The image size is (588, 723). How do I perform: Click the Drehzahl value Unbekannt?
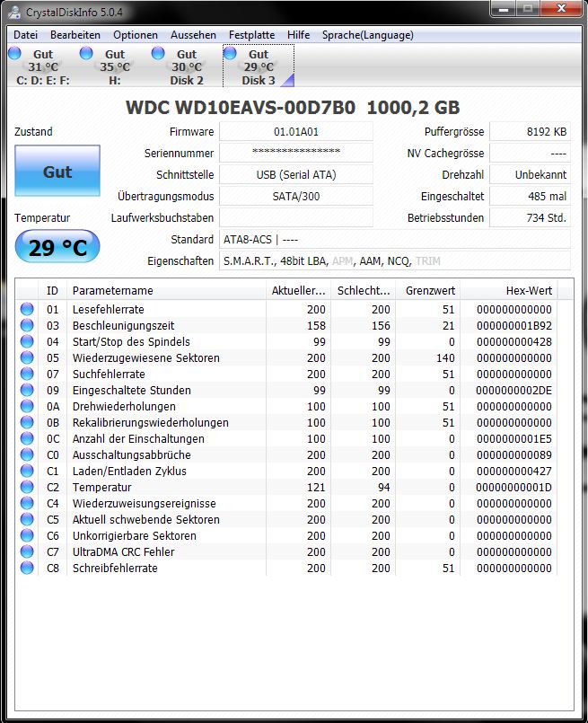pos(530,175)
